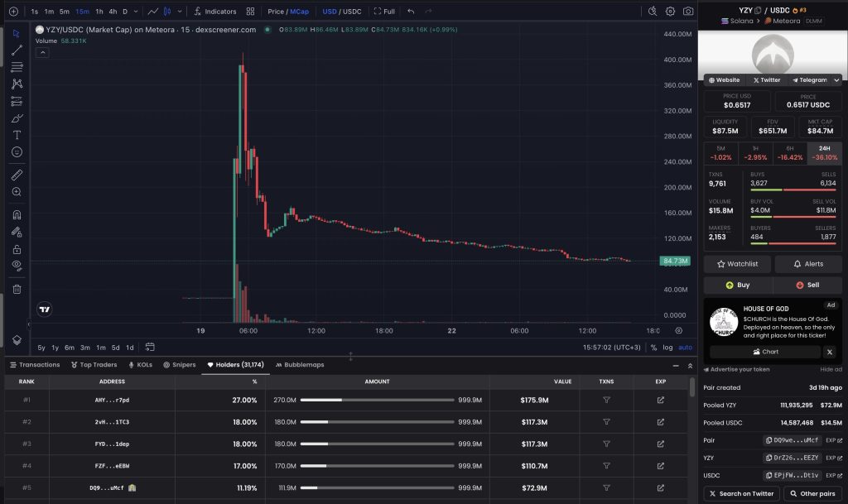Screen dimensions: 848x504
Task: Open the Indicators panel
Action: [x=214, y=12]
